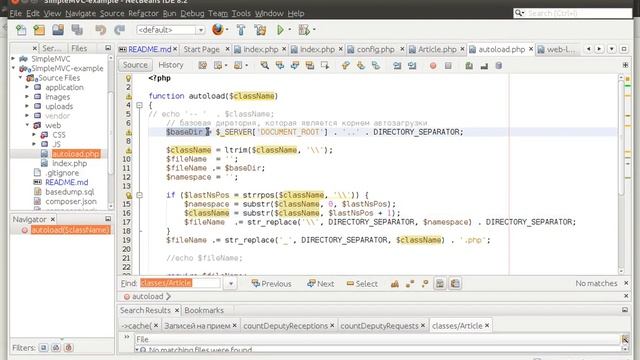The image size is (640, 360).
Task: Open the document list dropdown in tab bar
Action: pos(611,49)
